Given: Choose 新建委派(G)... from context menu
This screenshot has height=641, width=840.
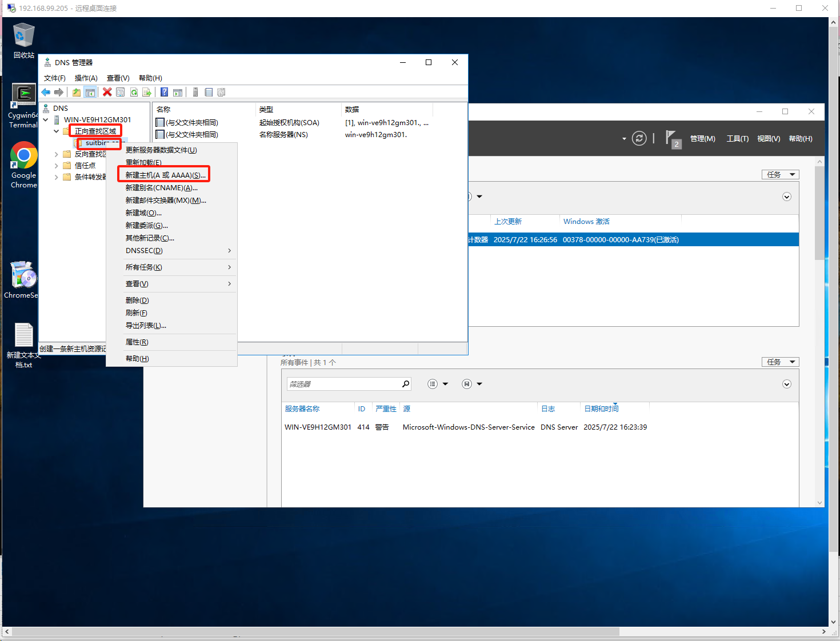Looking at the screenshot, I should (171, 225).
